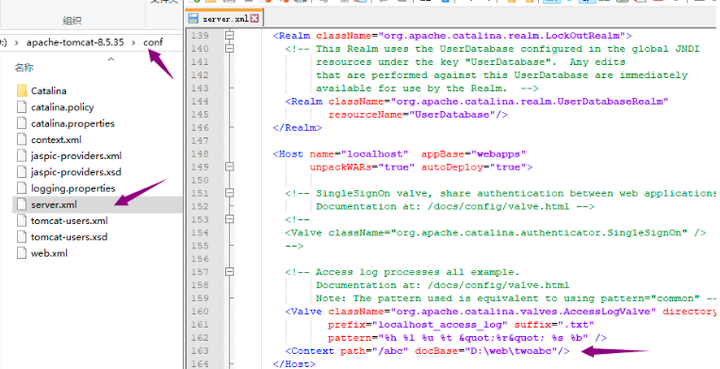
Task: Select the jaspic-providers.xml file name
Action: tap(76, 156)
